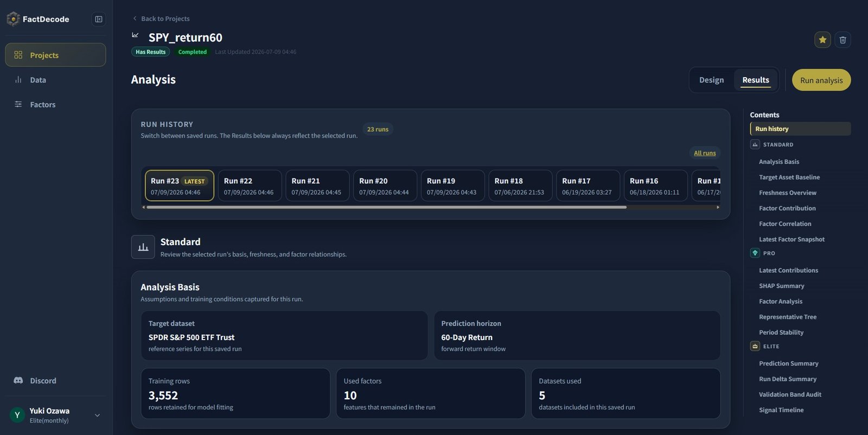This screenshot has height=435, width=868.
Task: Jump to Prediction Summary
Action: click(789, 363)
